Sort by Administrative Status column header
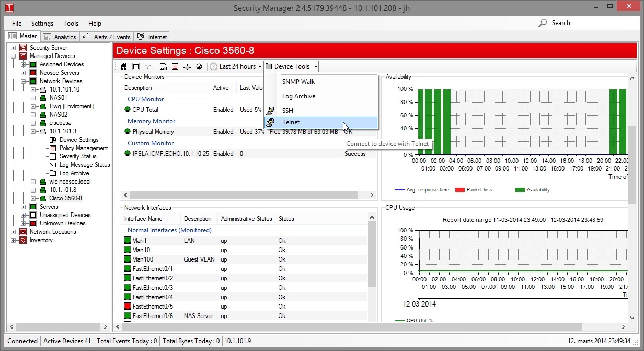The height and width of the screenshot is (351, 644). pyautogui.click(x=247, y=219)
